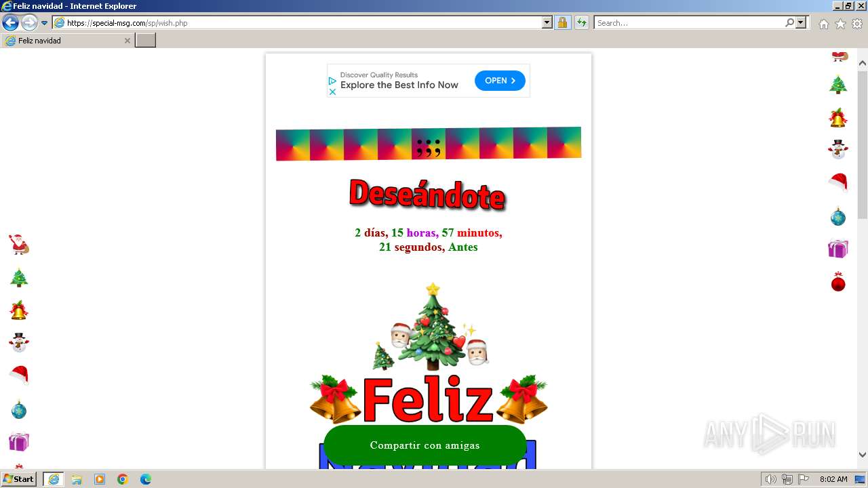
Task: Click into the Search box
Action: (x=689, y=22)
